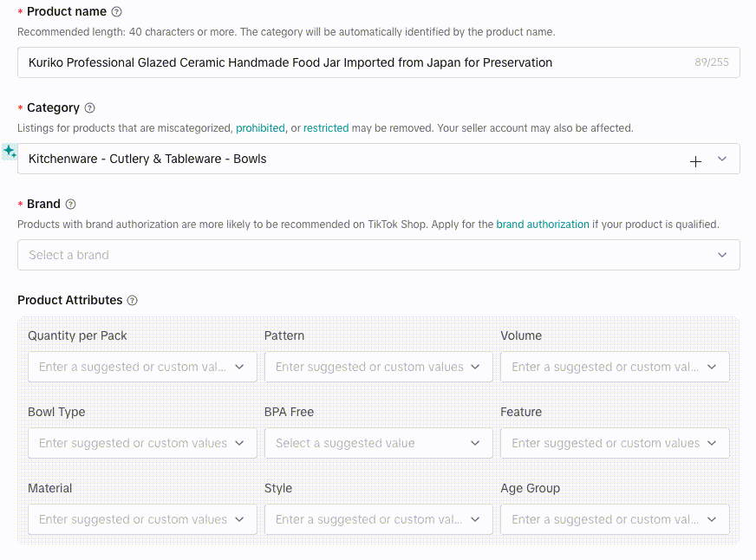Open the 'prohibited' products link

point(260,128)
